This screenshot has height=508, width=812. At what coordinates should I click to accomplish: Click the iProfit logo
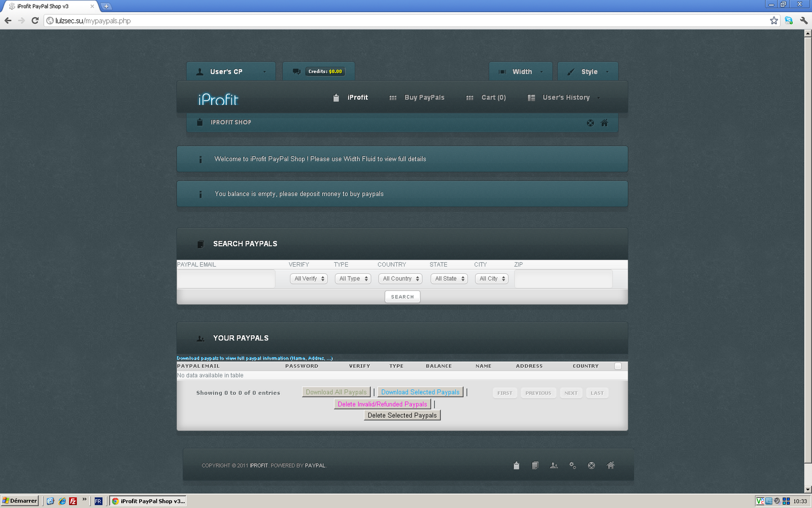coord(218,99)
